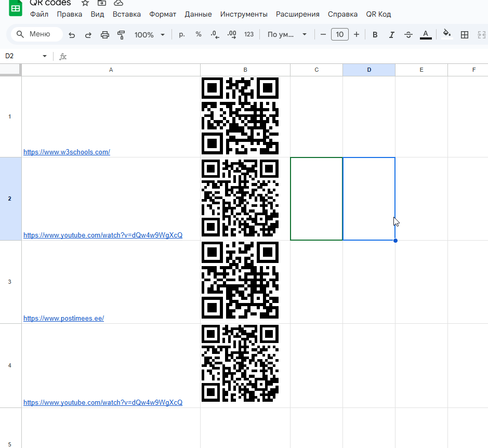This screenshot has height=448, width=488.
Task: Open the w3schools.com link
Action: click(67, 152)
